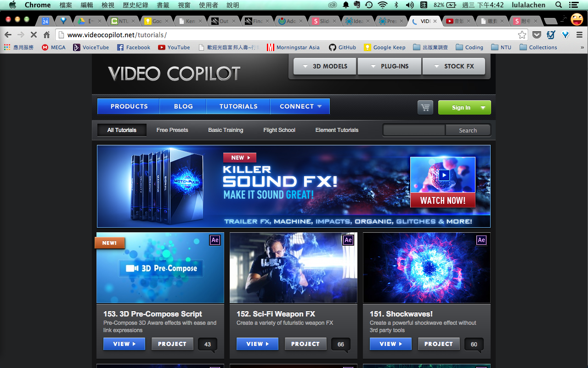Click the Apple menu logo
The height and width of the screenshot is (368, 588).
[12, 5]
